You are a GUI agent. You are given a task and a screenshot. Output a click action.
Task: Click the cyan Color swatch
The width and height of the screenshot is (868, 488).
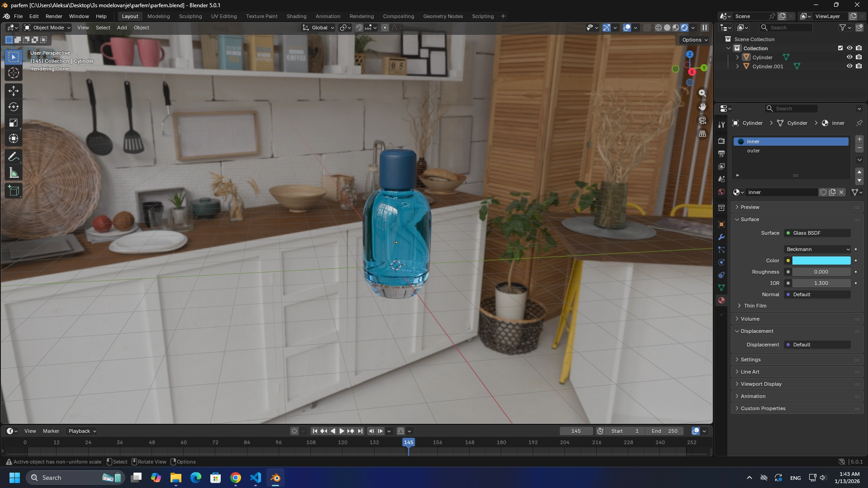tap(821, 261)
